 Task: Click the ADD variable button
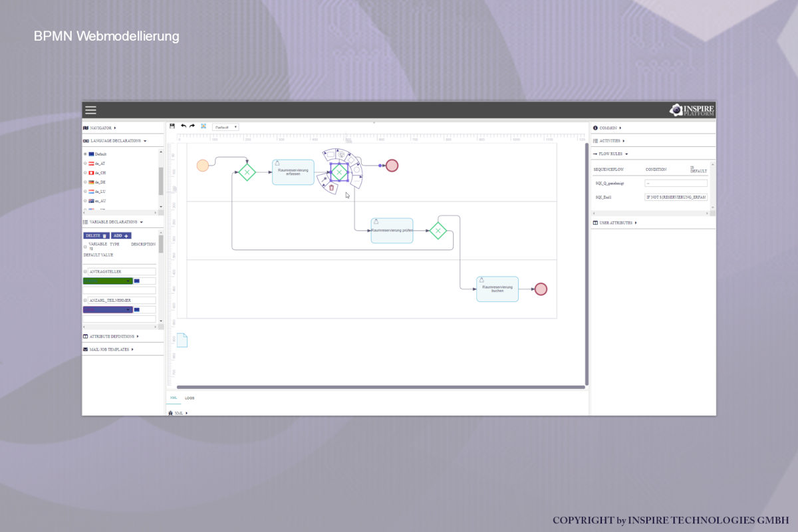tap(121, 235)
